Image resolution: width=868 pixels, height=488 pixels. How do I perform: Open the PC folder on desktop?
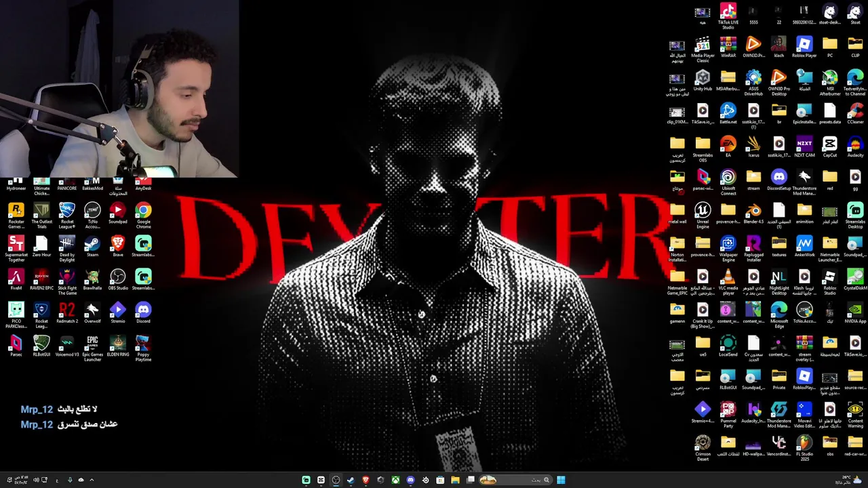[830, 47]
